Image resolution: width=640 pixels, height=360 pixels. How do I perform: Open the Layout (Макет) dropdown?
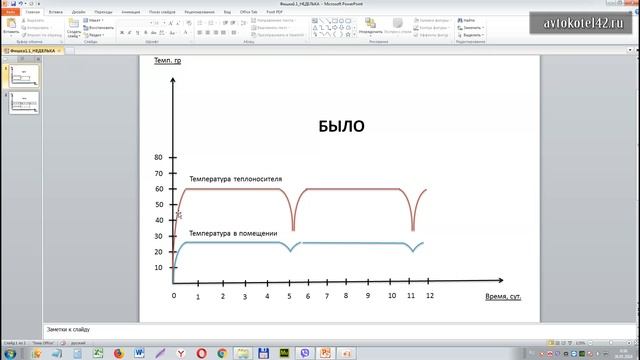point(93,20)
